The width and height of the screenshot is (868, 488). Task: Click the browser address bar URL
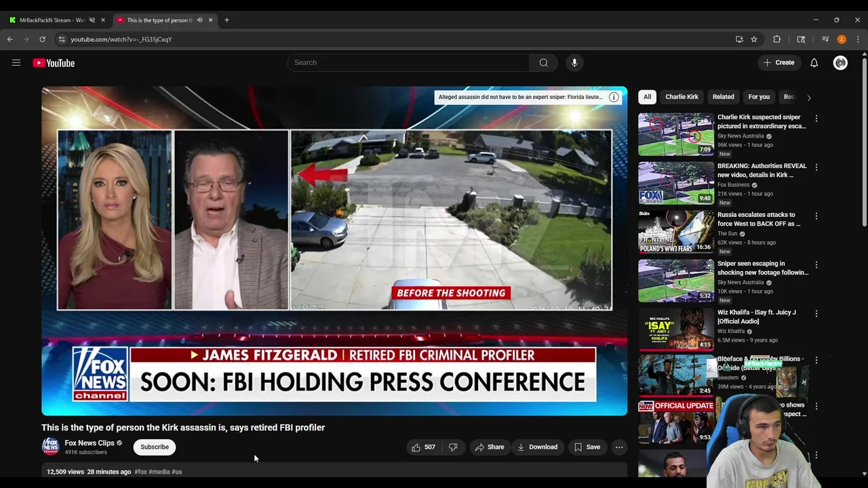tap(121, 39)
